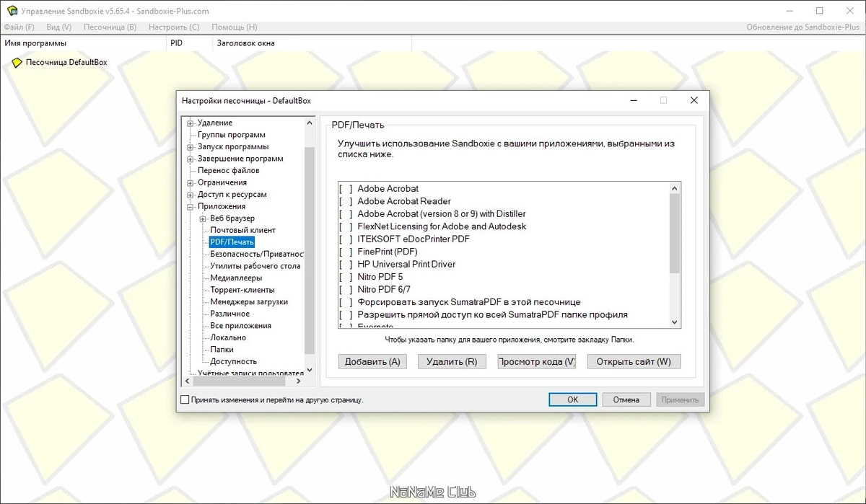This screenshot has width=866, height=504.
Task: Expand the Доступ к ресурсам node
Action: point(191,195)
